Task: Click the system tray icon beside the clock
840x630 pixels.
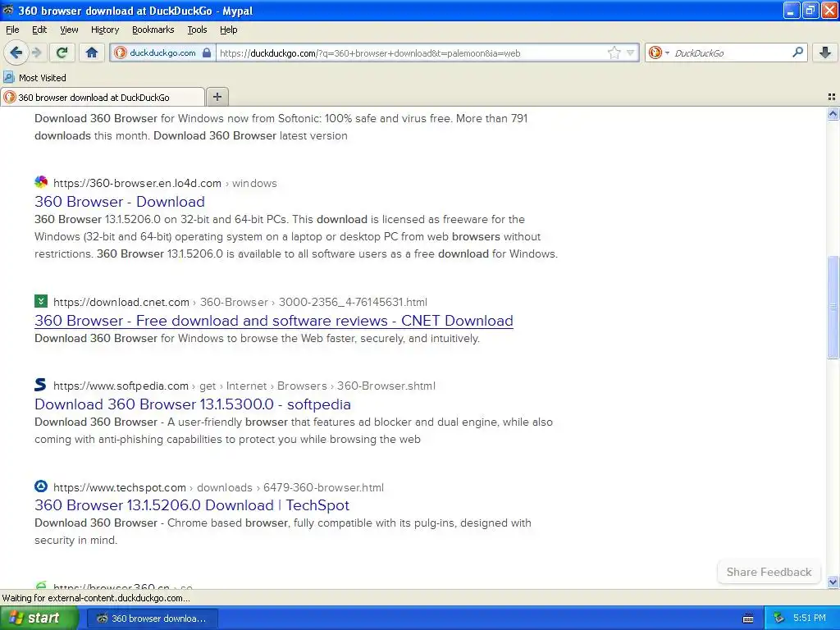Action: [x=779, y=619]
